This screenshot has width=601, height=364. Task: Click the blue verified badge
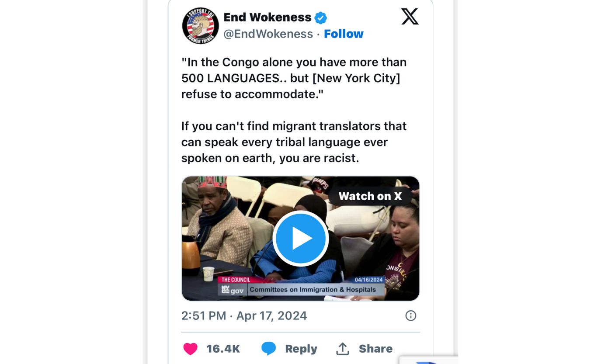(321, 18)
